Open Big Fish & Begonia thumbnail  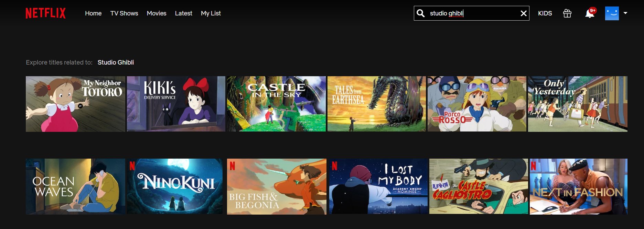[x=277, y=186]
